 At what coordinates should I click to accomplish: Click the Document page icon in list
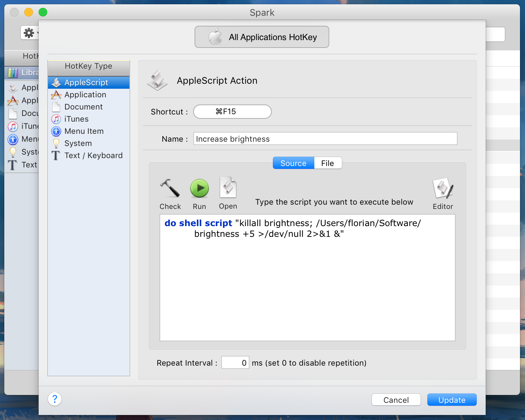click(x=56, y=107)
